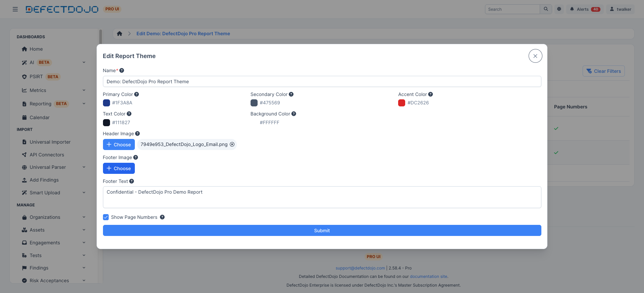
Task: Open the documentation site link
Action: click(x=429, y=277)
